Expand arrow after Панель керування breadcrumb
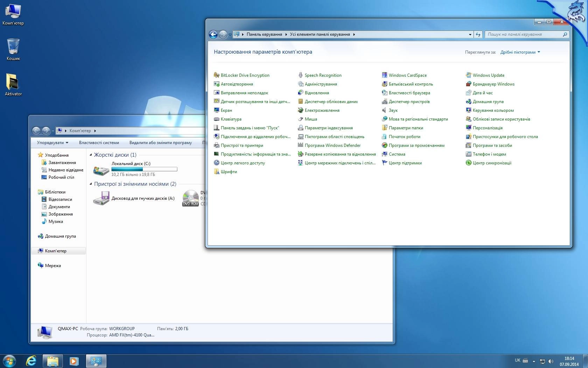Viewport: 588px width, 368px height. [286, 34]
